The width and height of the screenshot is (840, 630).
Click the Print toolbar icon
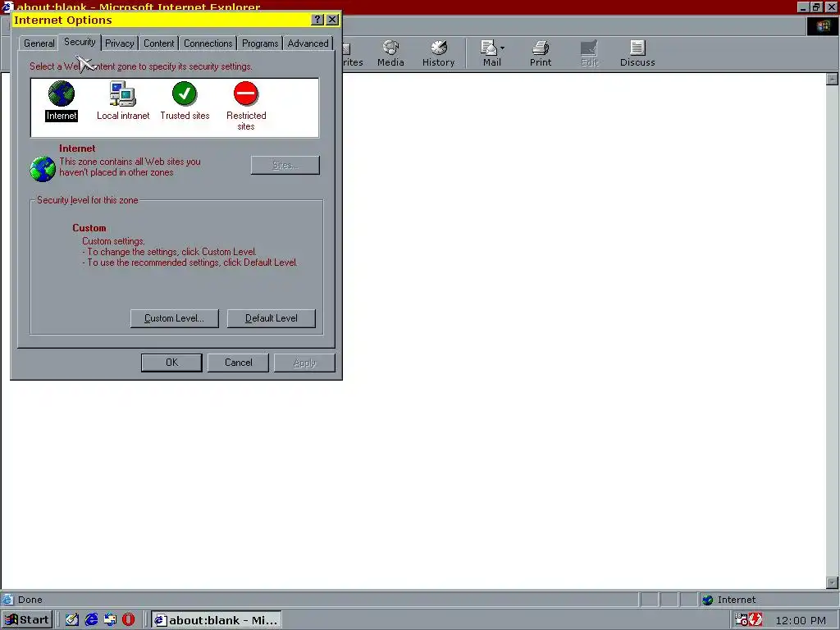pos(541,48)
